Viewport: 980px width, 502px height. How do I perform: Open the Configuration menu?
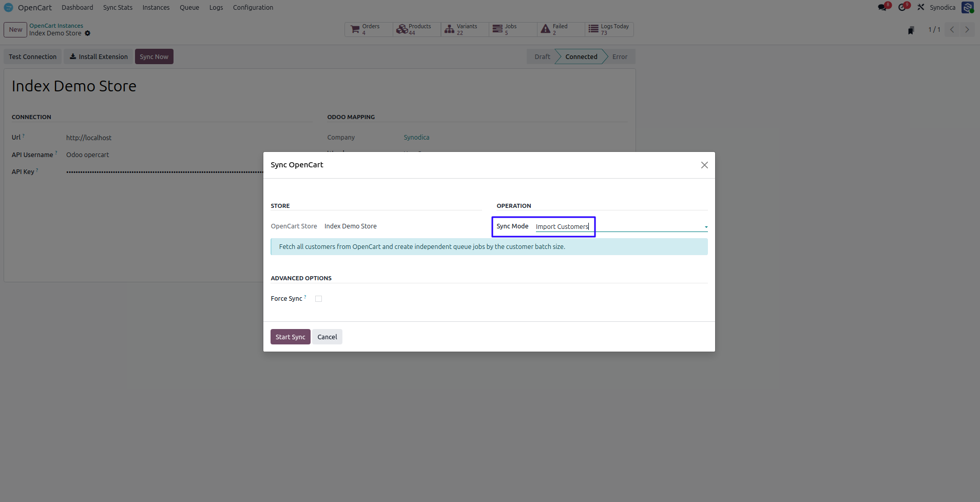253,7
